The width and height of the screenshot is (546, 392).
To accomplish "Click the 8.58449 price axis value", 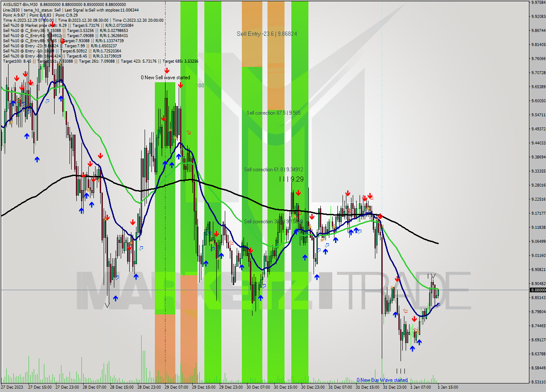I will [538, 368].
